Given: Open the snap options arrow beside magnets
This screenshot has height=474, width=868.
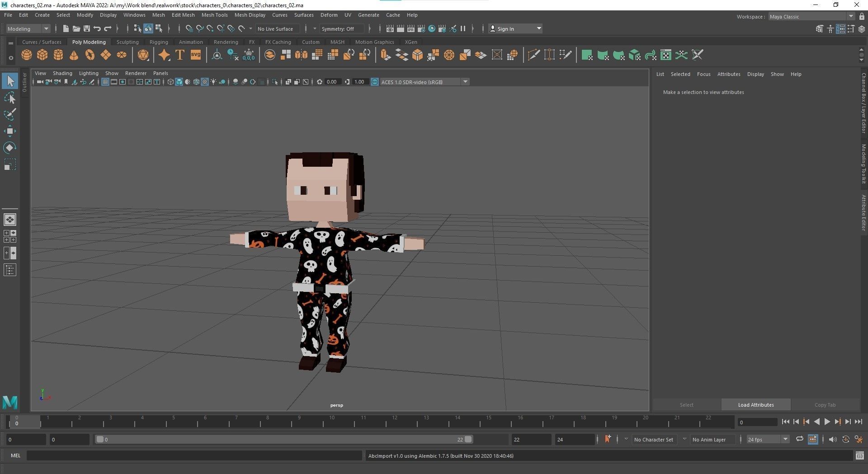Looking at the screenshot, I should [250, 28].
